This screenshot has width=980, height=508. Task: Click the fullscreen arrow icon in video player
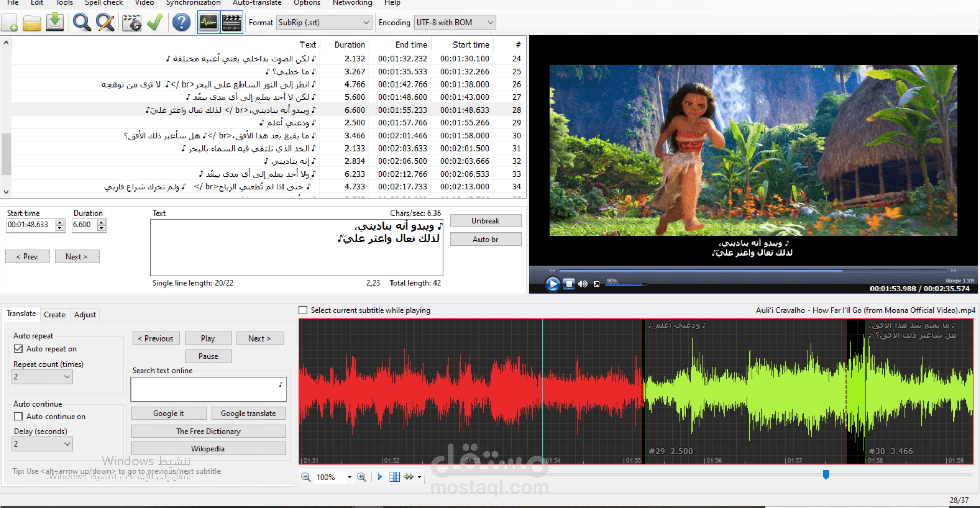[x=597, y=284]
